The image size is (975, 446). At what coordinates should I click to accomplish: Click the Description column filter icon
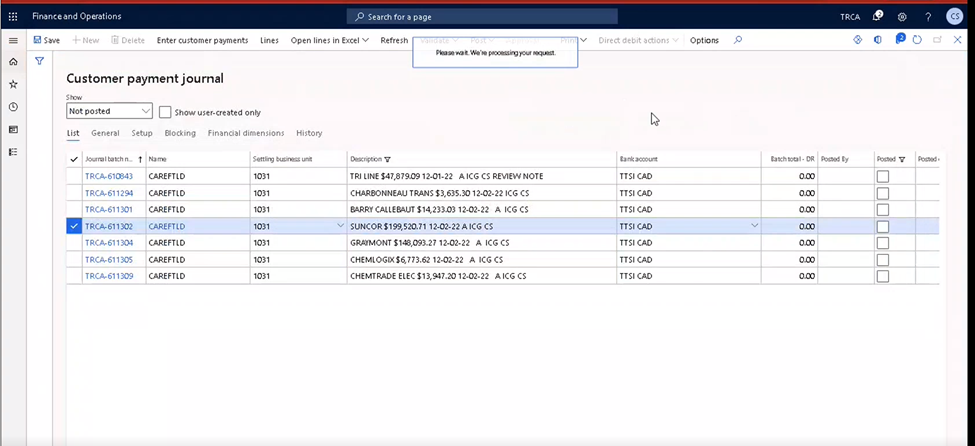pos(388,159)
